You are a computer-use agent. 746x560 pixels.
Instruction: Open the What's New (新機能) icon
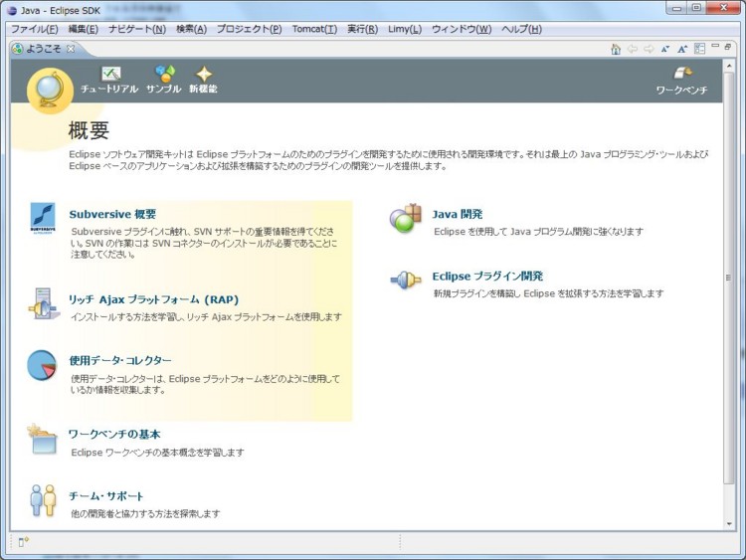click(204, 74)
